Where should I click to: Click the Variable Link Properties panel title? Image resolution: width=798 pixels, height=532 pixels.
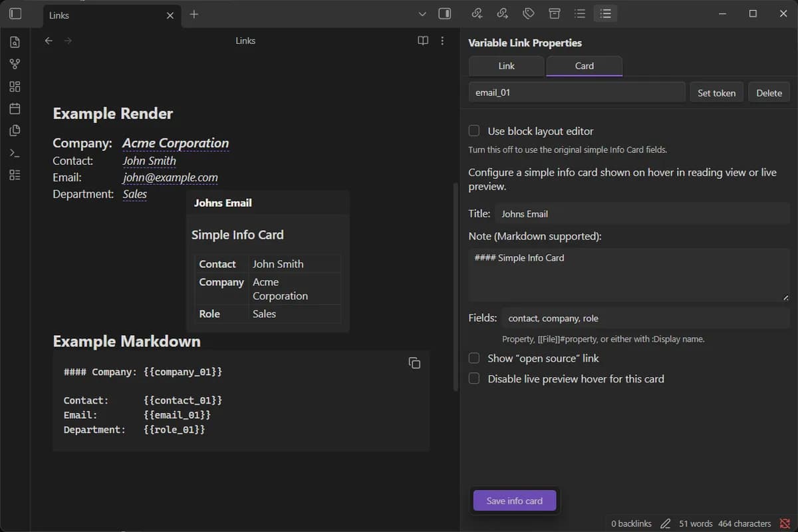click(525, 43)
